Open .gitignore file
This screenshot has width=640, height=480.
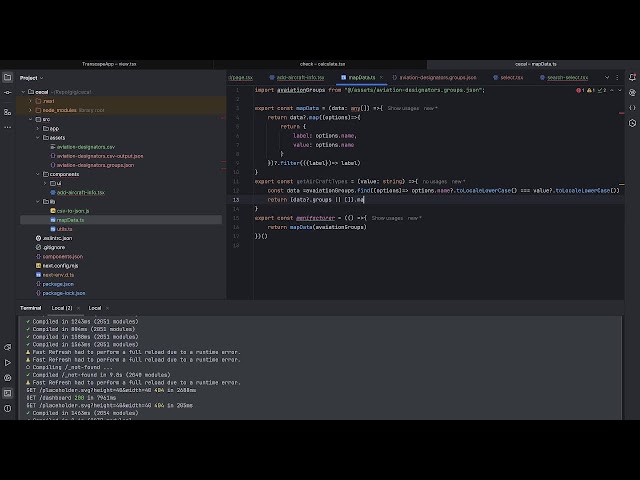53,247
